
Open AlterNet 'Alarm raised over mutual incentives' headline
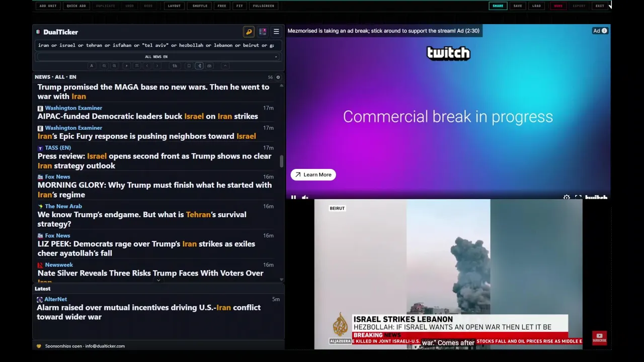(x=149, y=312)
